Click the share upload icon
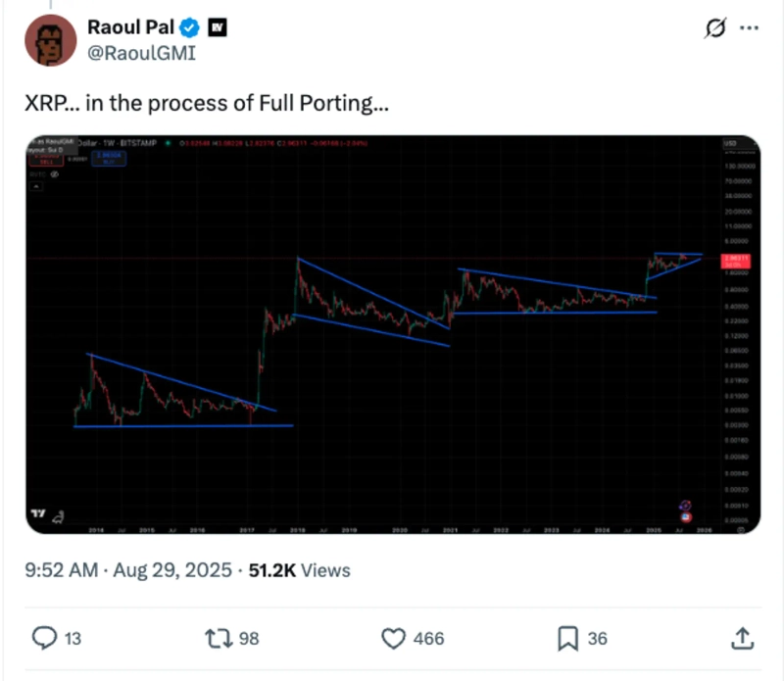Viewport: 784px width, 681px height. click(x=742, y=639)
